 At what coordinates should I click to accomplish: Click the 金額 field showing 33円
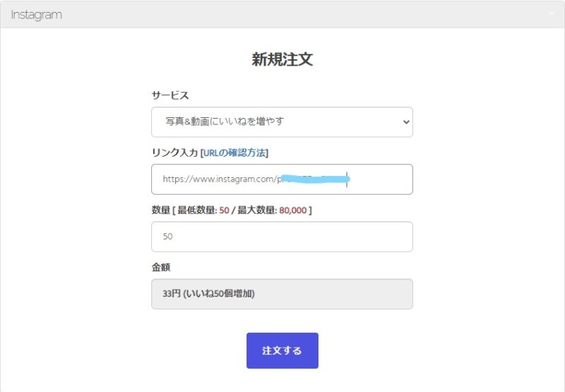pyautogui.click(x=282, y=294)
